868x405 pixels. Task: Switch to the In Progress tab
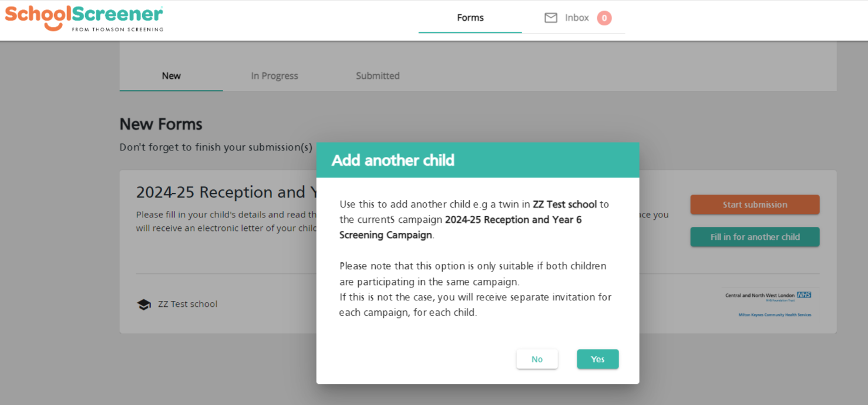point(274,76)
